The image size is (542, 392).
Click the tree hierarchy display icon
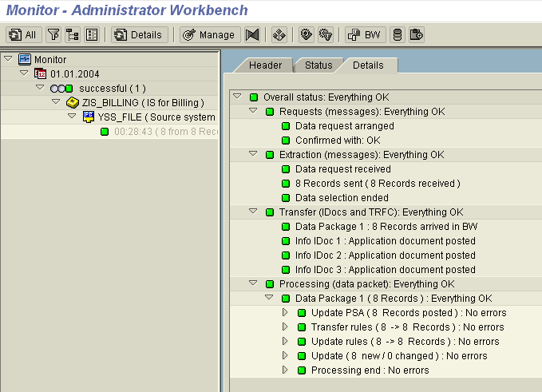[x=73, y=35]
